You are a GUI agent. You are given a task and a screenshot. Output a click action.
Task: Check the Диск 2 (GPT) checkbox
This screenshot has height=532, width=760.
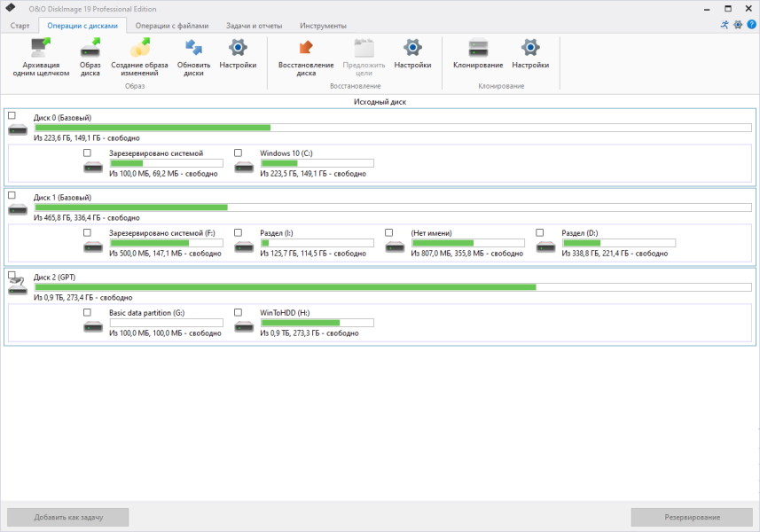tap(12, 275)
